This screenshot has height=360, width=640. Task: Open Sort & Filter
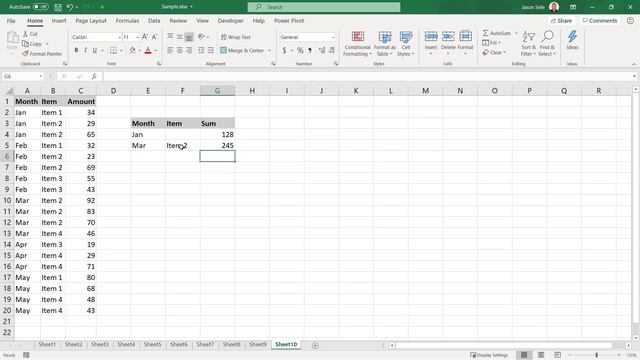tap(528, 44)
